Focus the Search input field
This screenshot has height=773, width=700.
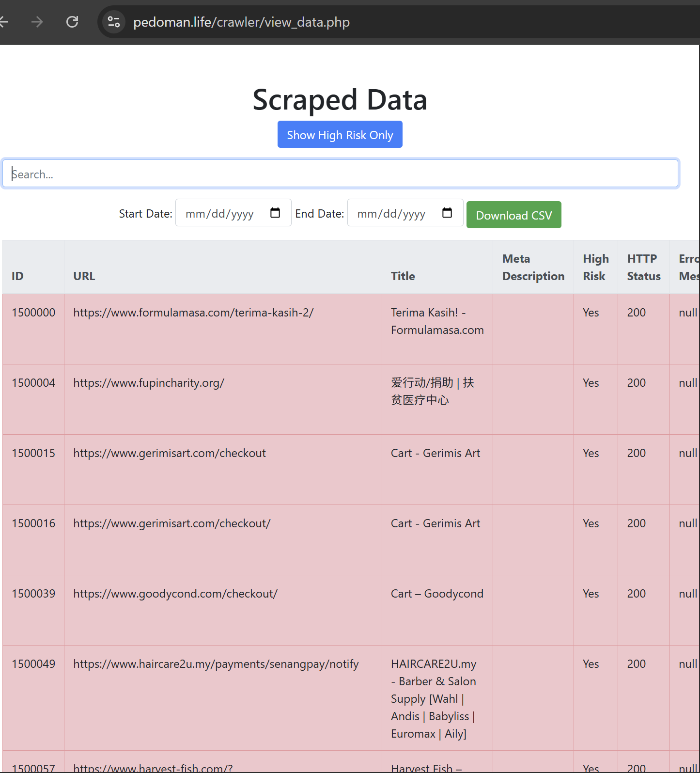click(340, 174)
